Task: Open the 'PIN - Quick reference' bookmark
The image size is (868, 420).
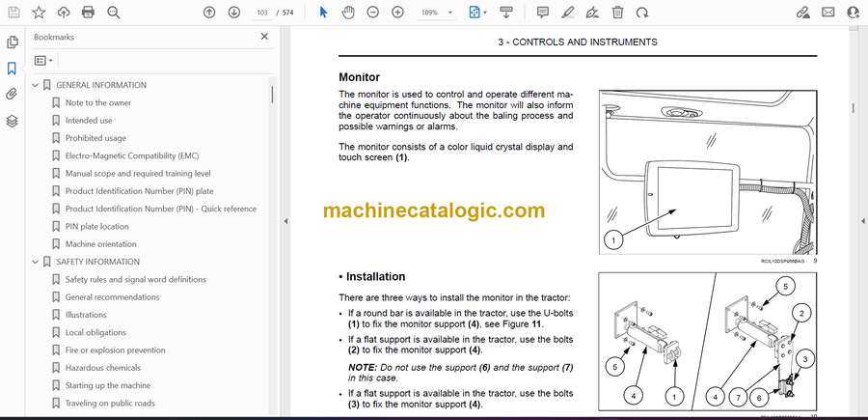Action: [x=161, y=209]
